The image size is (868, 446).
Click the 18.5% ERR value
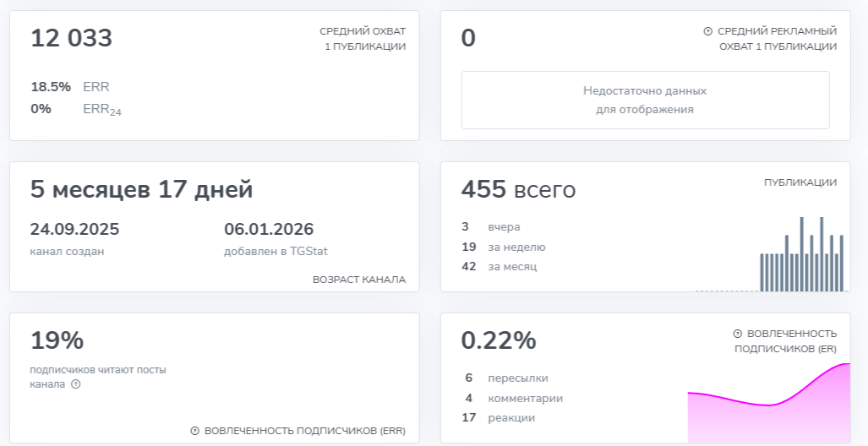(51, 87)
